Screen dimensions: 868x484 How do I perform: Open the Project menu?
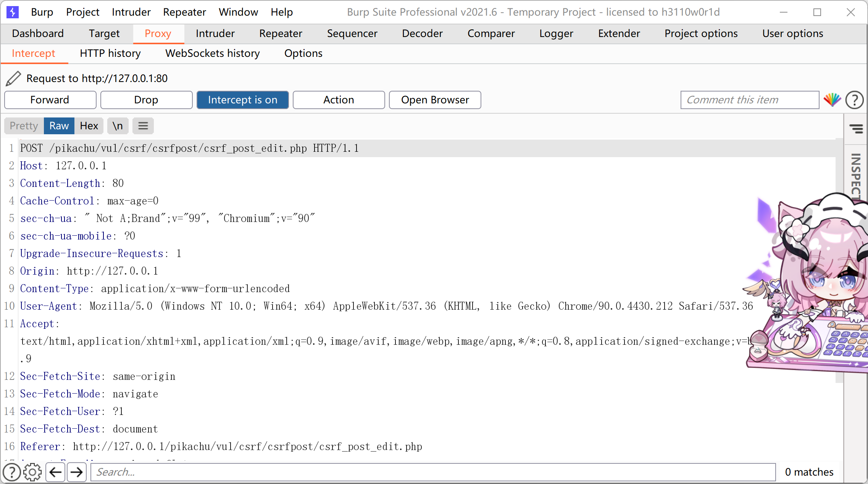83,12
